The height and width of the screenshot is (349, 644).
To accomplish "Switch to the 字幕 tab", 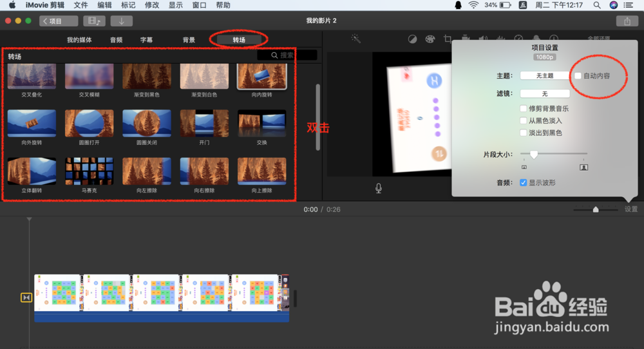I will (146, 40).
